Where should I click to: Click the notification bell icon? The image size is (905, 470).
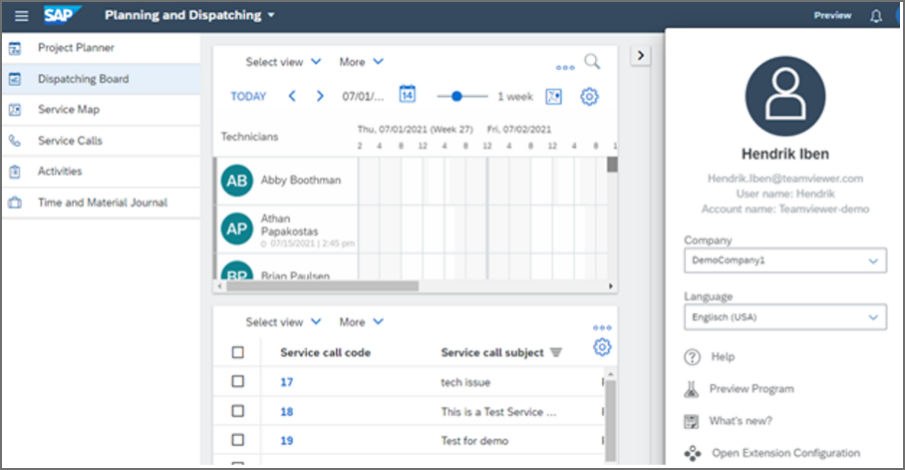click(876, 16)
